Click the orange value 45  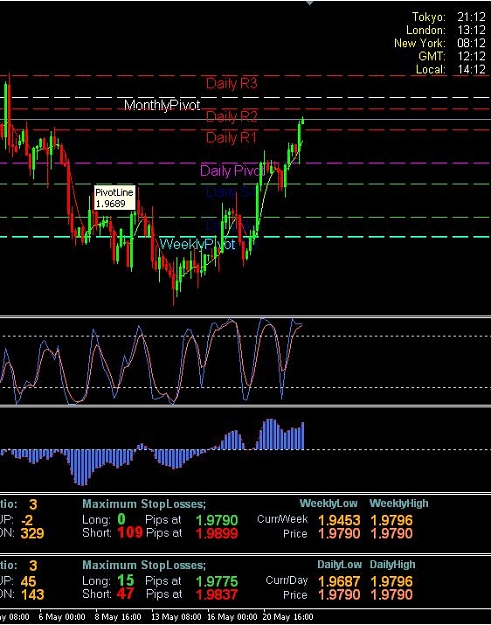point(28,582)
